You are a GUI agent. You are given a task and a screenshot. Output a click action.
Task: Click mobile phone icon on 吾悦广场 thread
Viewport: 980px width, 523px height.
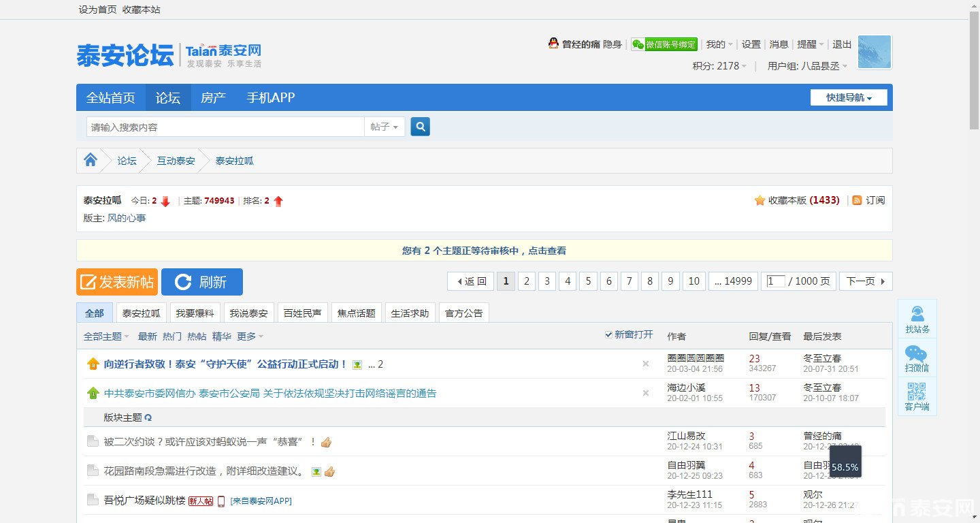[x=221, y=501]
